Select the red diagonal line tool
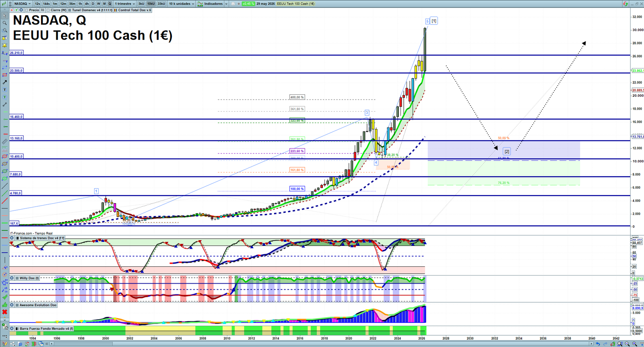 pyautogui.click(x=4, y=201)
